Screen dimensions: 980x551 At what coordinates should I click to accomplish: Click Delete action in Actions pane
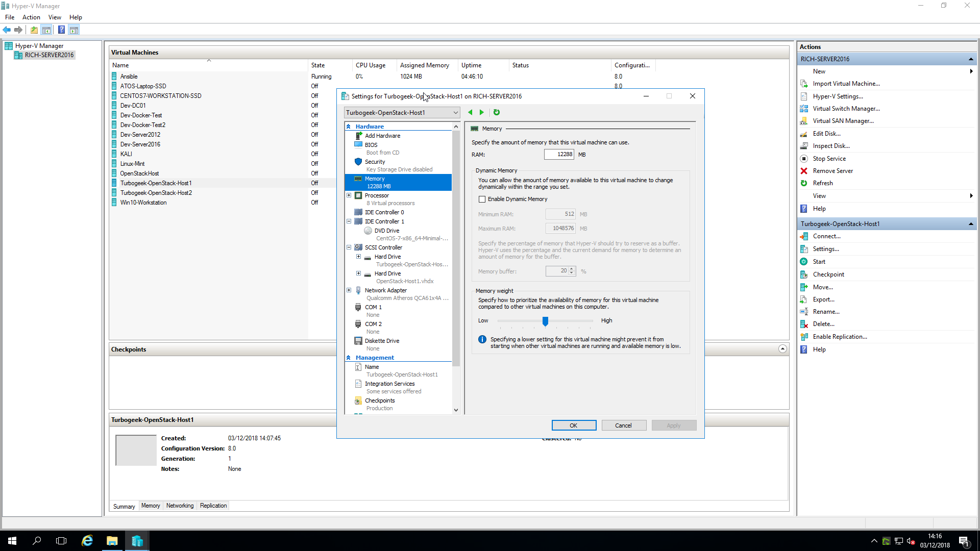pyautogui.click(x=823, y=324)
